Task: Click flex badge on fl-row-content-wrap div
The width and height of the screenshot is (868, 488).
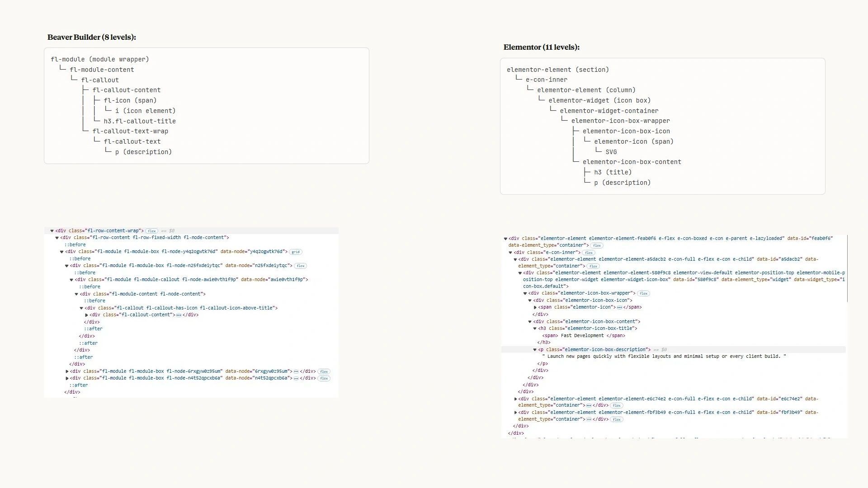Action: coord(151,231)
